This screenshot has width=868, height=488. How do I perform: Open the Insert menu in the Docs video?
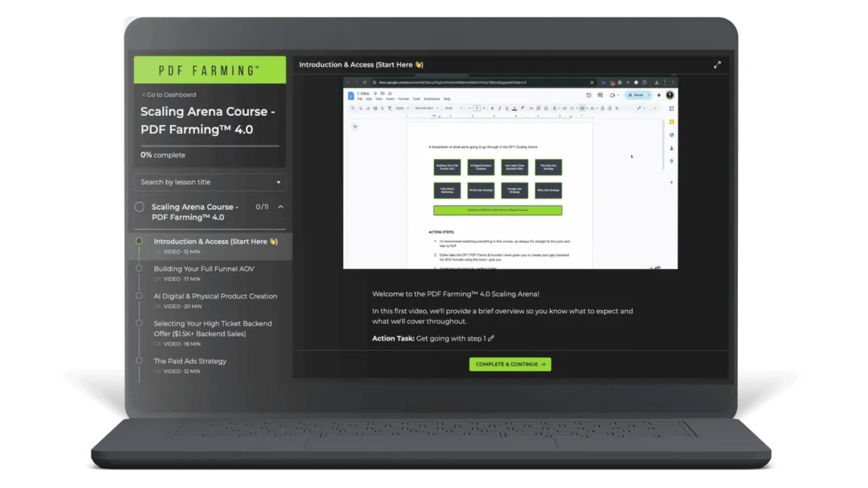tap(390, 99)
